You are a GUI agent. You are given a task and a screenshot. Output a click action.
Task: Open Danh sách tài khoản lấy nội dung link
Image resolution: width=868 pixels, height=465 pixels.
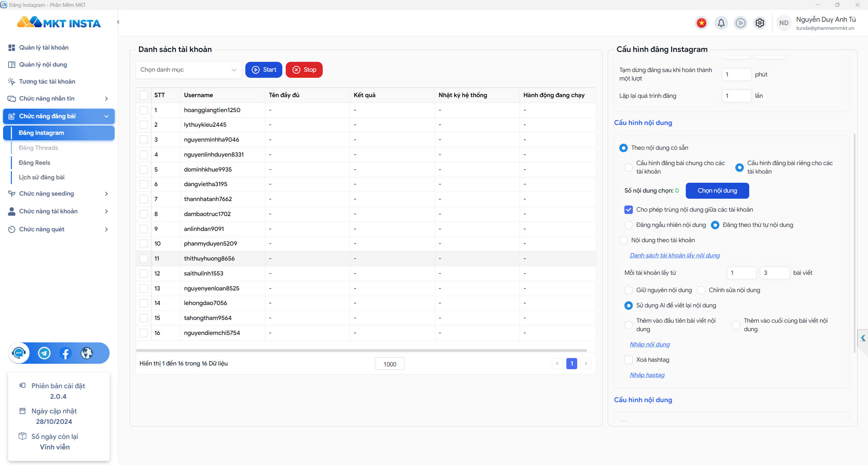point(675,255)
